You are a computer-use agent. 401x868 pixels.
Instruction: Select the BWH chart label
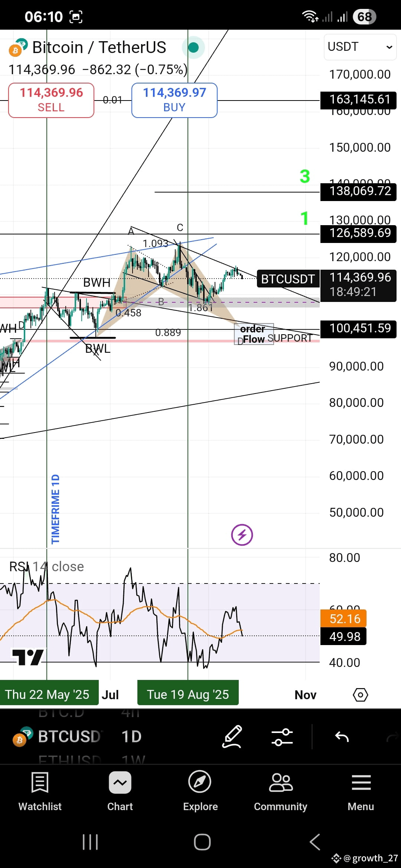[x=97, y=283]
